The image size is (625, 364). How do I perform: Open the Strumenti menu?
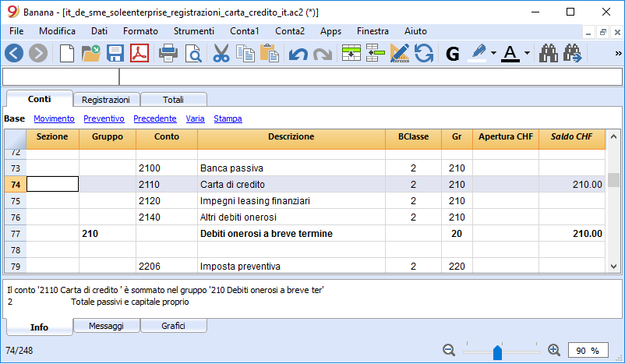click(194, 31)
